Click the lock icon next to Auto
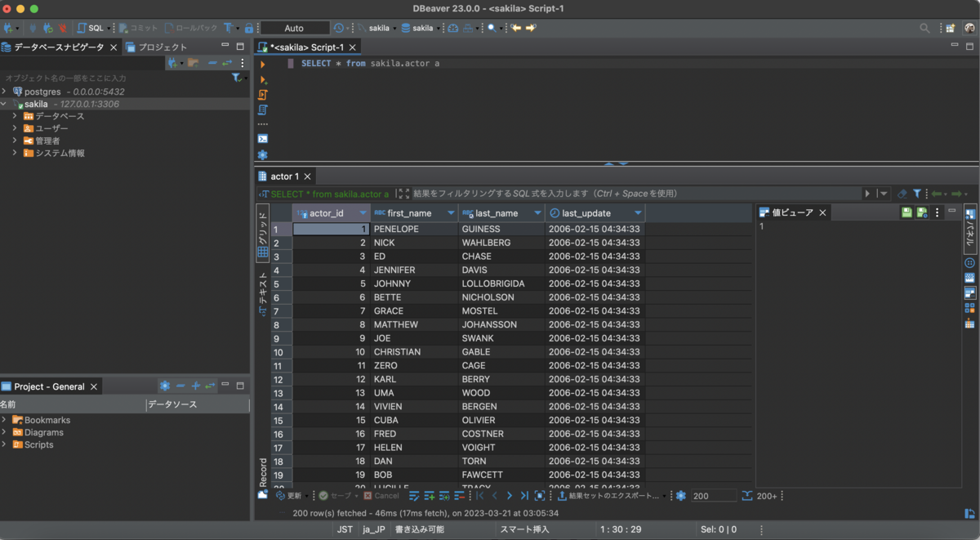 coord(249,28)
